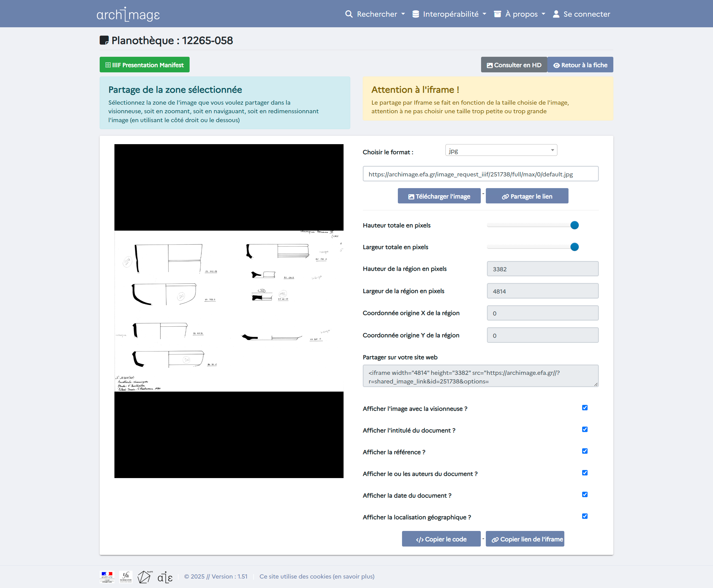The height and width of the screenshot is (588, 713).
Task: Click Se connecter in the navbar
Action: 586,14
